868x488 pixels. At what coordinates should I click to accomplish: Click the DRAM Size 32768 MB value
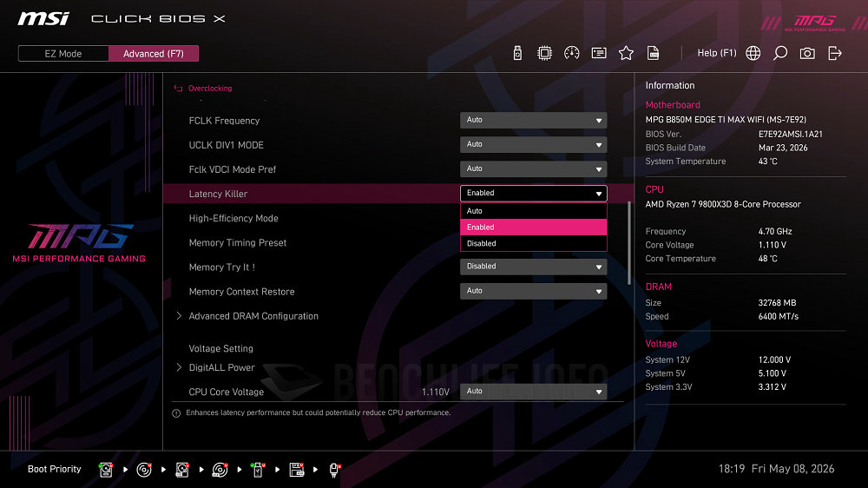(x=777, y=302)
